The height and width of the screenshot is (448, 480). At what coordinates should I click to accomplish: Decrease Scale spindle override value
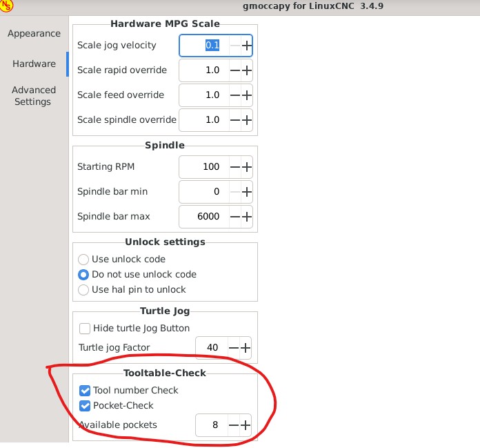tap(234, 120)
